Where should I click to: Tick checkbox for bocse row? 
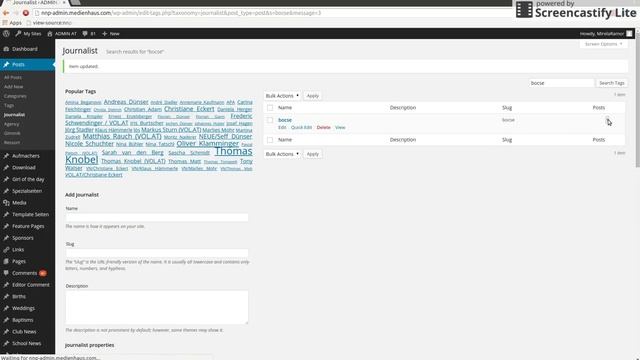click(270, 120)
